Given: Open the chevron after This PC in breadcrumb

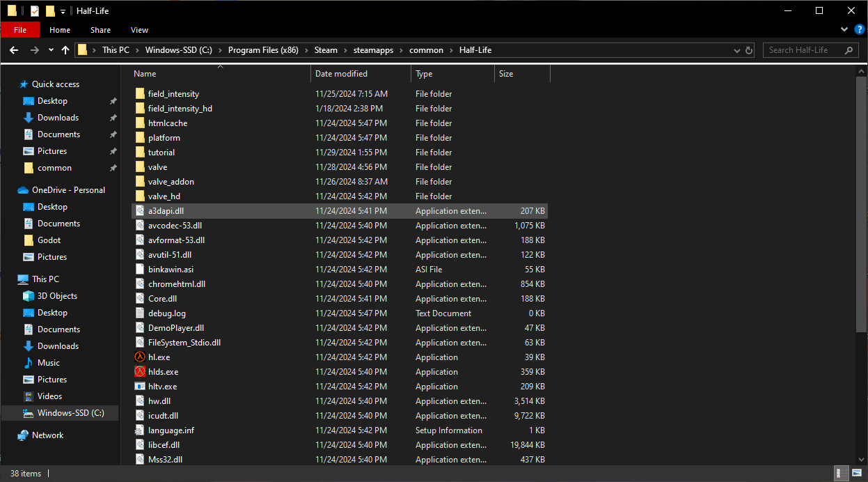Looking at the screenshot, I should [x=138, y=50].
